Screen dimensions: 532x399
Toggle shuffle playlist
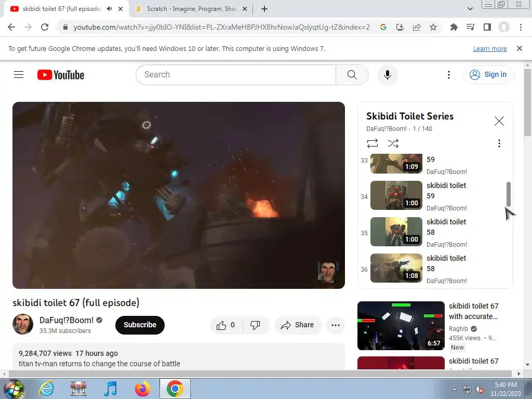393,143
